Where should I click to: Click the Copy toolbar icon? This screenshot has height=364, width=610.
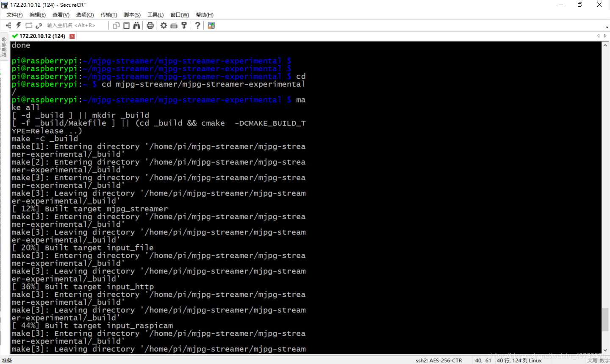116,25
